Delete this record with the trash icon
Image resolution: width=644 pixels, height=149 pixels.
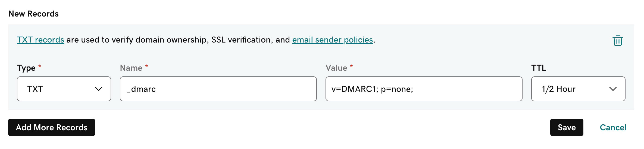(x=617, y=41)
